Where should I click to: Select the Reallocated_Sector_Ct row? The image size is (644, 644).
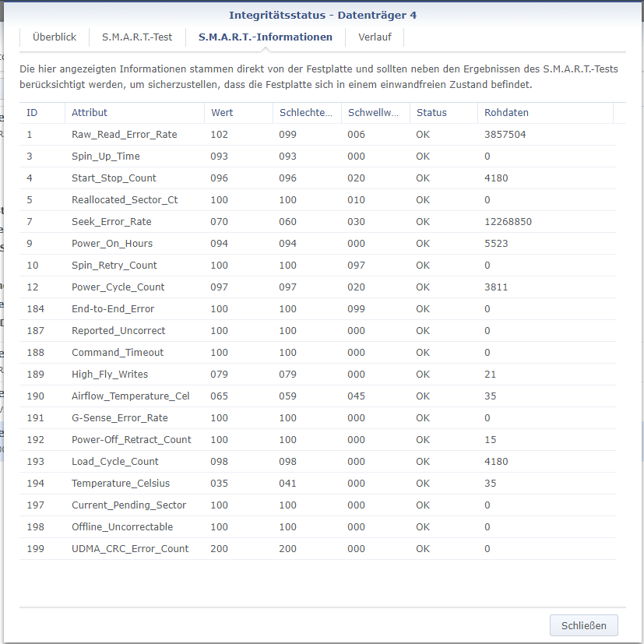pyautogui.click(x=318, y=199)
